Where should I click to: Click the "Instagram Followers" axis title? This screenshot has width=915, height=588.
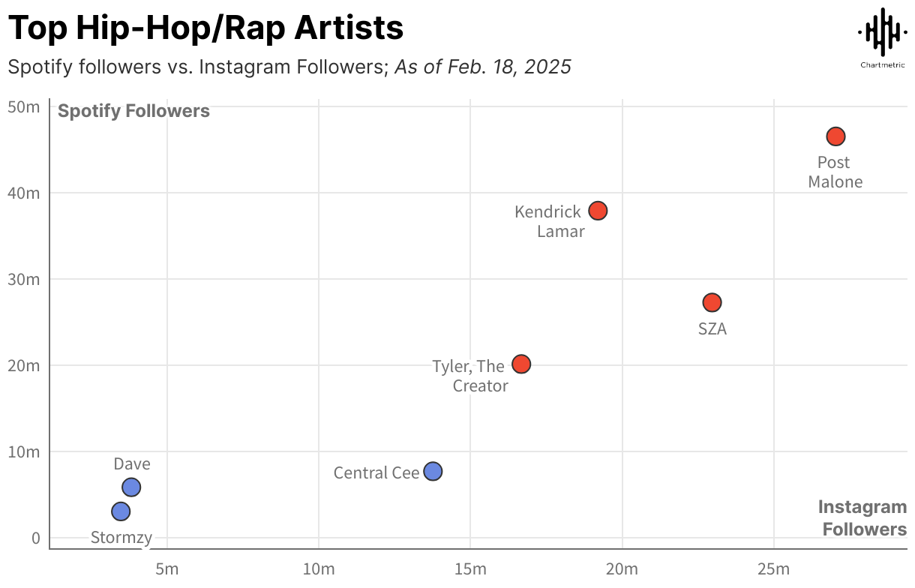[x=863, y=518]
